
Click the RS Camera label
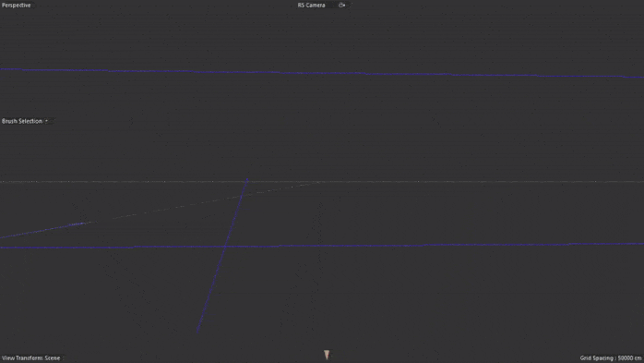pyautogui.click(x=311, y=6)
